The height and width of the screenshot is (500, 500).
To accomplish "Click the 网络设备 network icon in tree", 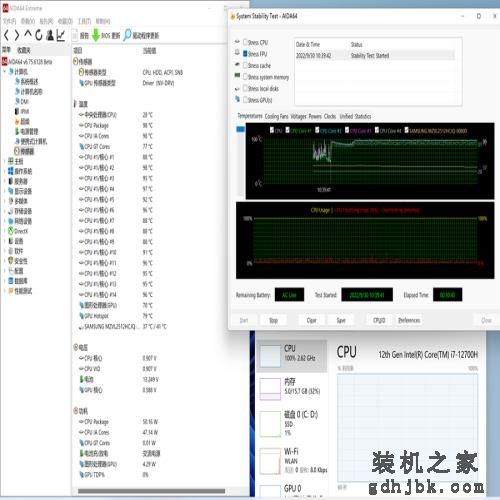I will point(11,221).
